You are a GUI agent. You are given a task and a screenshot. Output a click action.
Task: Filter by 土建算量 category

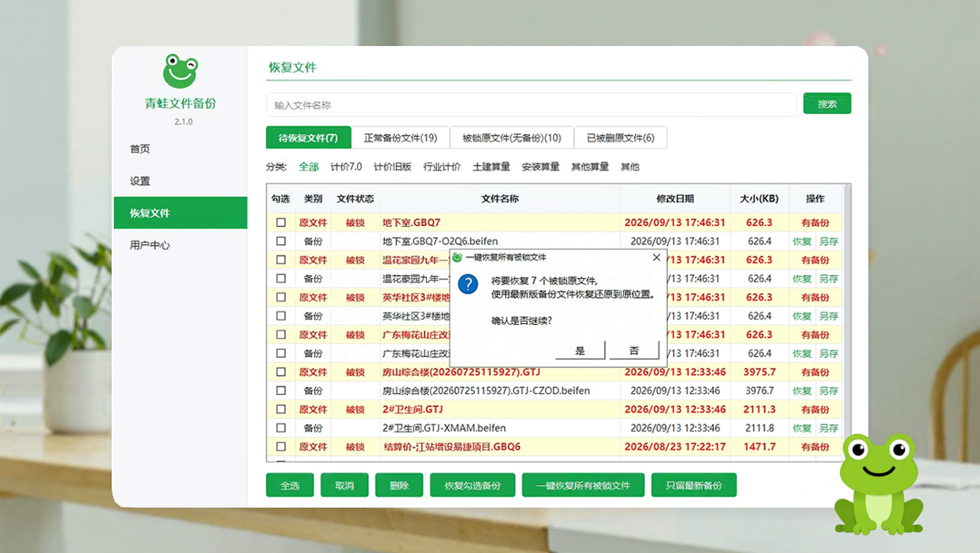[x=491, y=166]
